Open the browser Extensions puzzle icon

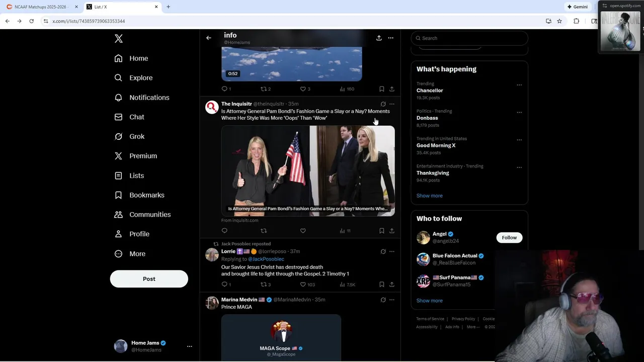577,21
